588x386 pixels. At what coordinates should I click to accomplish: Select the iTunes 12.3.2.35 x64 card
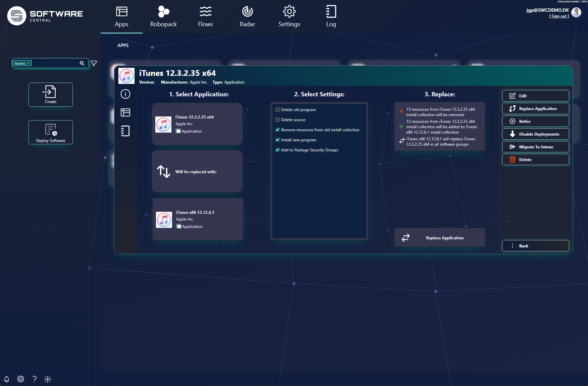197,124
